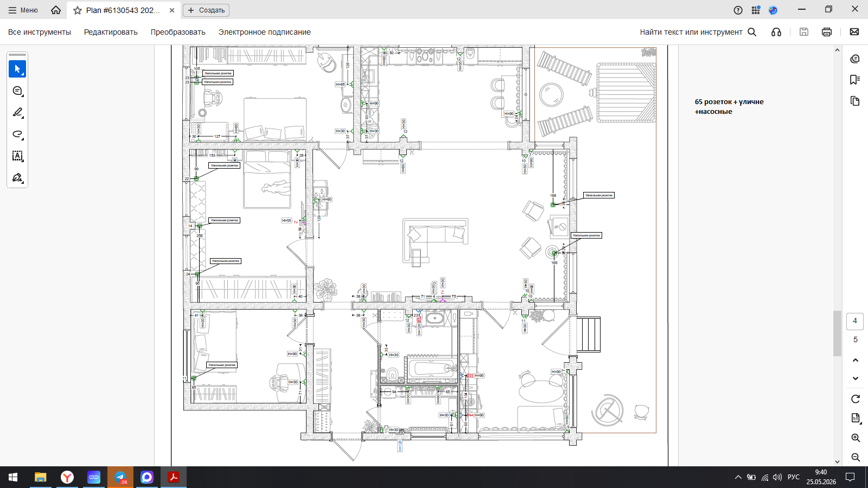Screen dimensions: 868x488
Task: Open Yandex Browser from taskbar
Action: point(67,477)
